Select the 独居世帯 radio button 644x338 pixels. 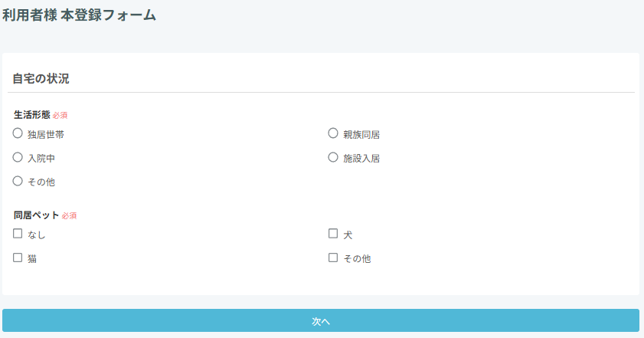18,133
